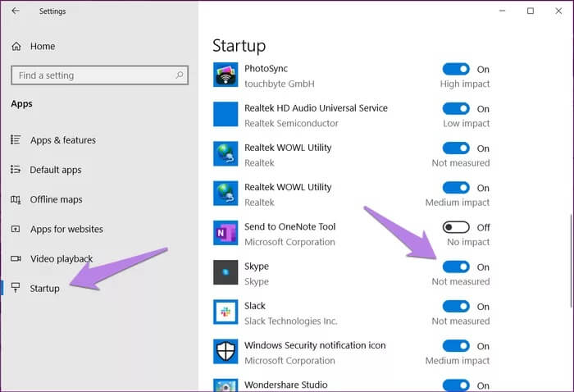Click the Not measured Realtek WOWL icon
Screen dimensions: 574x392
coord(225,153)
